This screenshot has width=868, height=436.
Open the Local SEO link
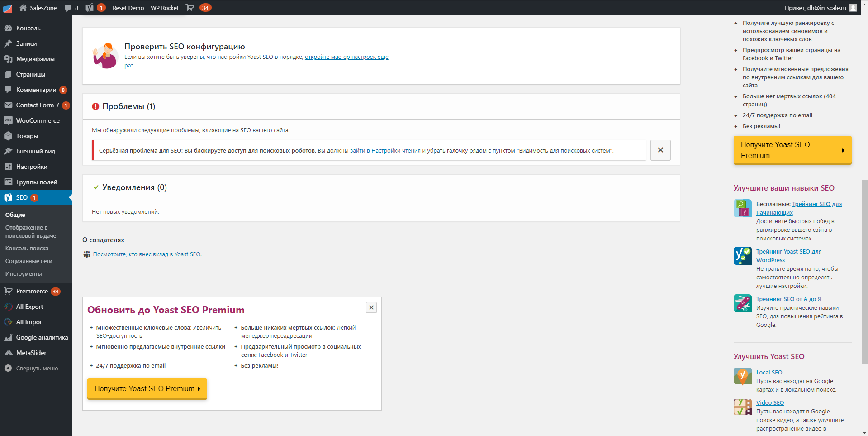pos(769,372)
